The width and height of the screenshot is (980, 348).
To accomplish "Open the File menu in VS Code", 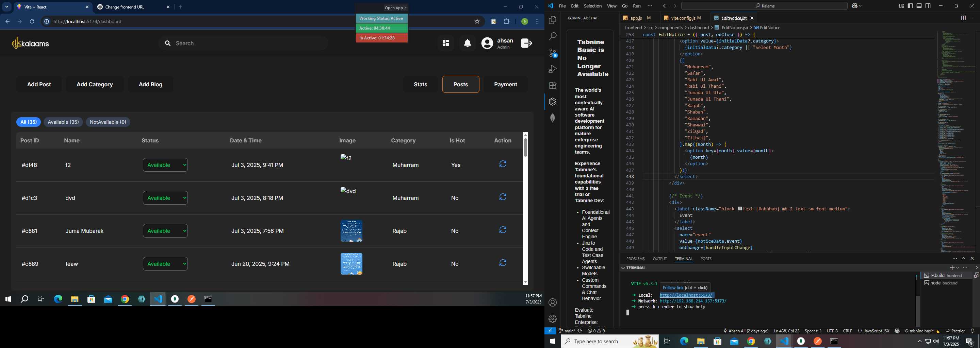I will pyautogui.click(x=562, y=6).
